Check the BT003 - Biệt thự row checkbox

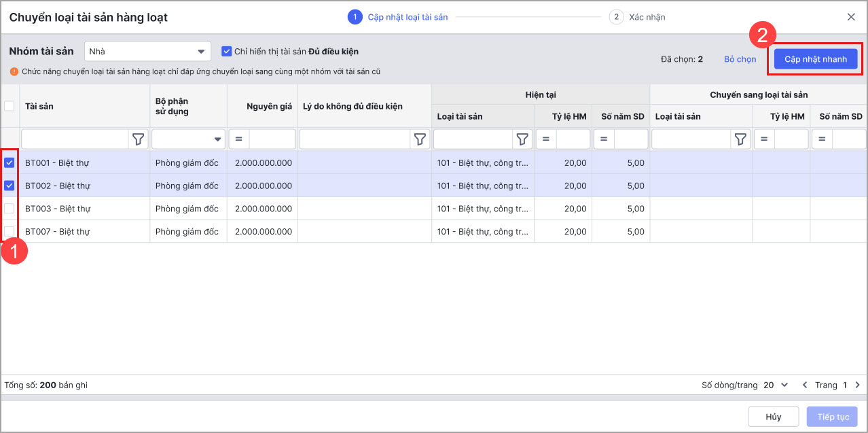(x=10, y=209)
